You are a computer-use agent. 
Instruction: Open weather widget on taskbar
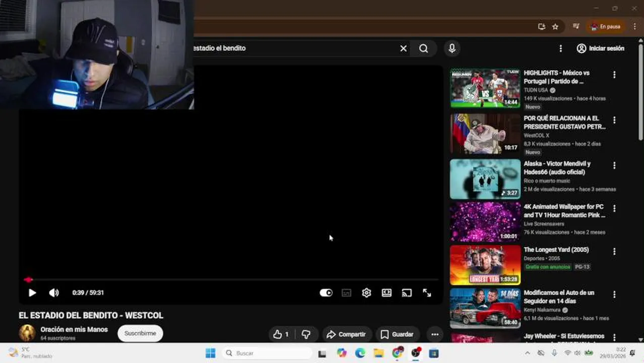(x=30, y=353)
